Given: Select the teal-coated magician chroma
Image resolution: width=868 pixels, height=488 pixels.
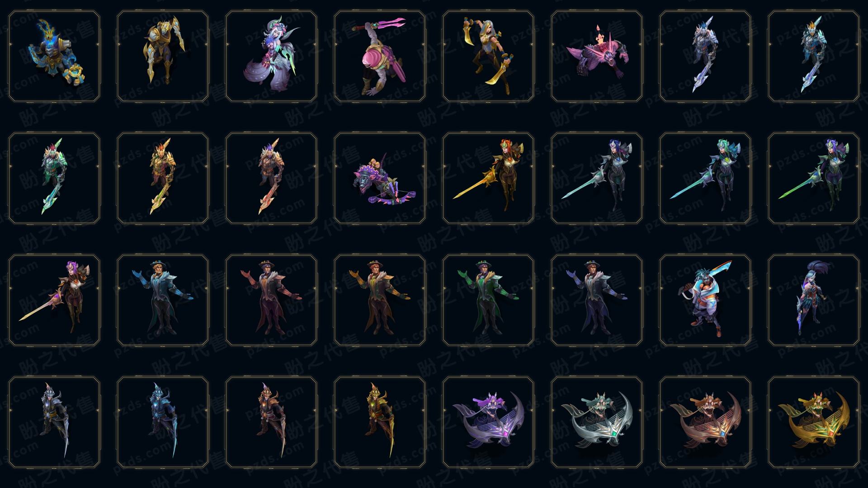Looking at the screenshot, I should pos(163,300).
